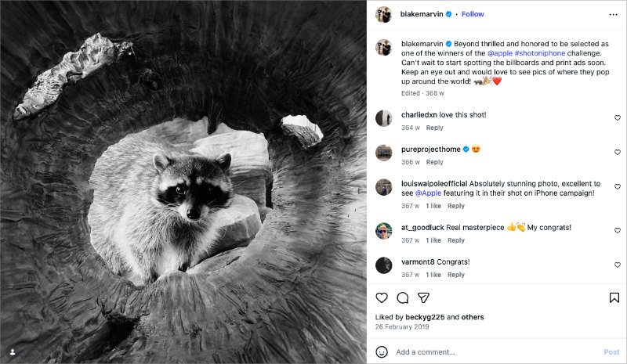Save post with bookmark icon
The width and height of the screenshot is (627, 364).
[x=614, y=297]
